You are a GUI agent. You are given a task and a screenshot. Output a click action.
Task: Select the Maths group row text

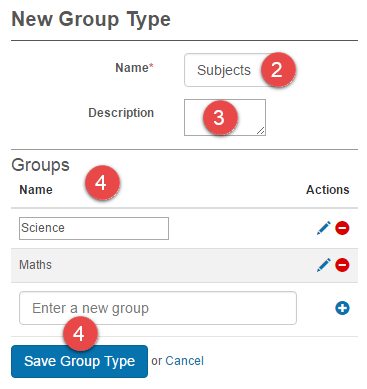[36, 265]
